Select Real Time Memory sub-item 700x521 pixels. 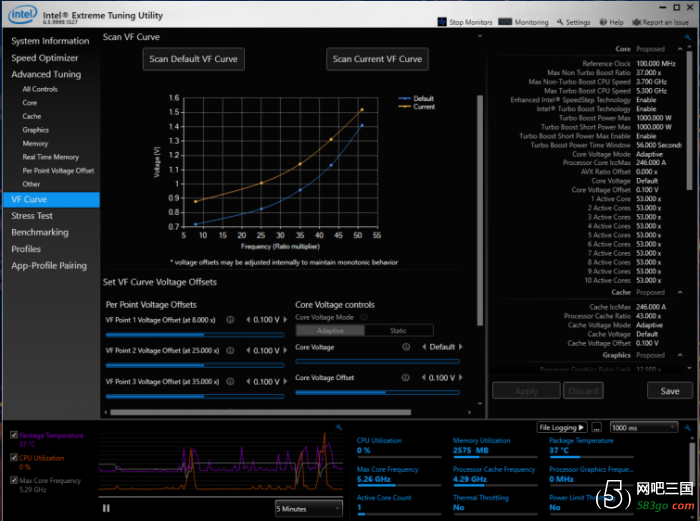pos(51,157)
